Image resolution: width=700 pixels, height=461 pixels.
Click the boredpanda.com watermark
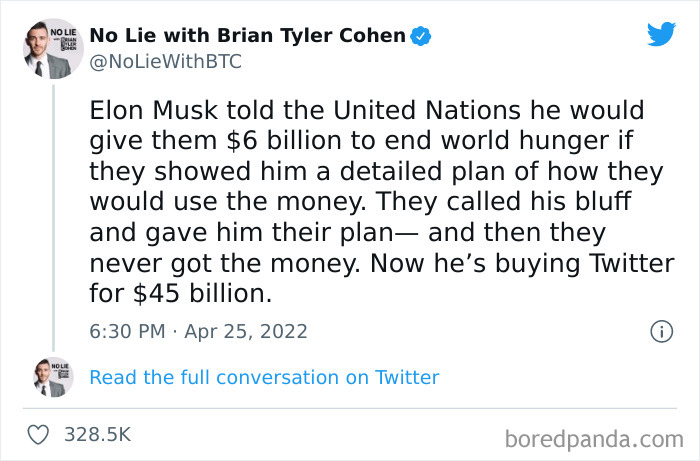(x=593, y=437)
